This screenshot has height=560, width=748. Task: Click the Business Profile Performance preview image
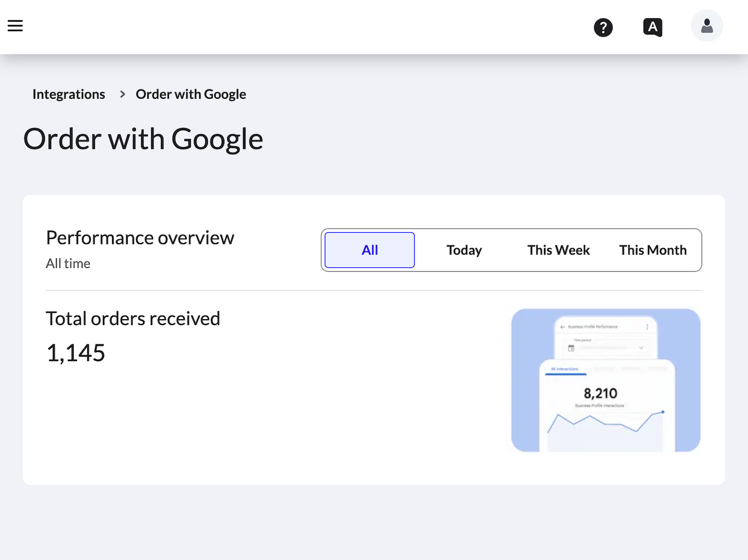click(x=605, y=380)
